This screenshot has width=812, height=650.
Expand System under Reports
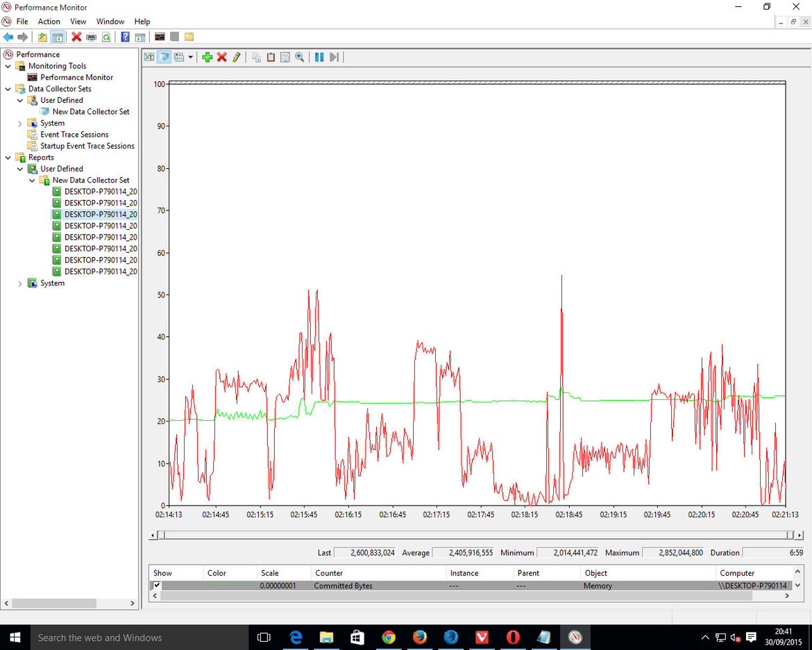point(19,283)
